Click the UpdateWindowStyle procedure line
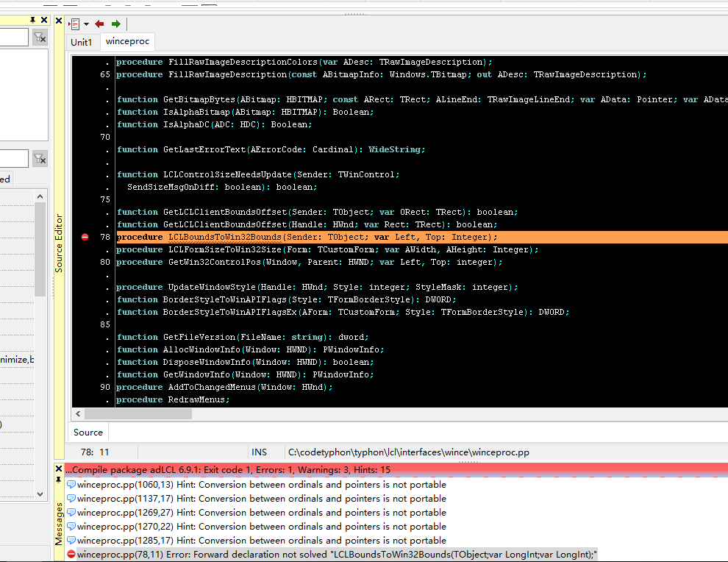 (x=317, y=287)
